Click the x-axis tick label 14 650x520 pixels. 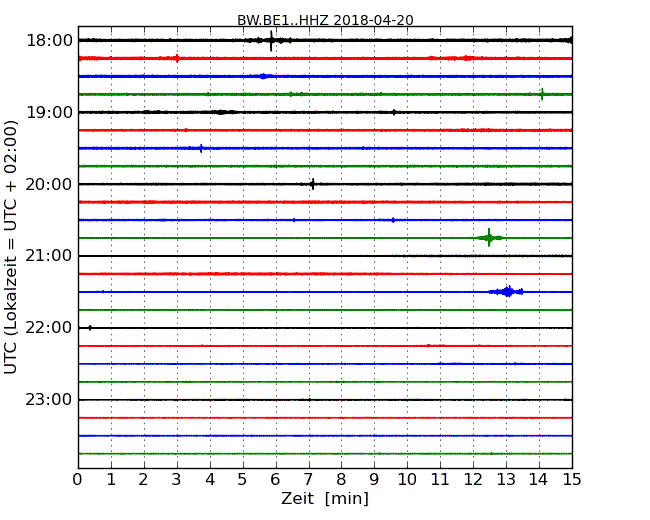539,480
